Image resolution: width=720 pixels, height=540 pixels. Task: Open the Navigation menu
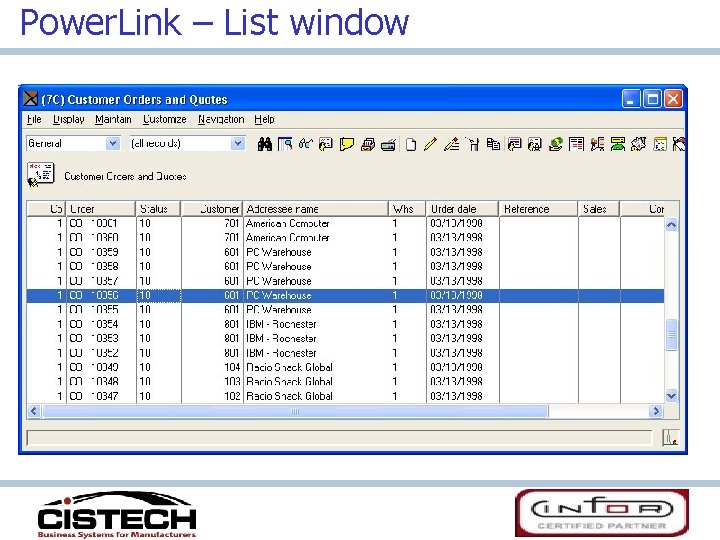pos(221,119)
